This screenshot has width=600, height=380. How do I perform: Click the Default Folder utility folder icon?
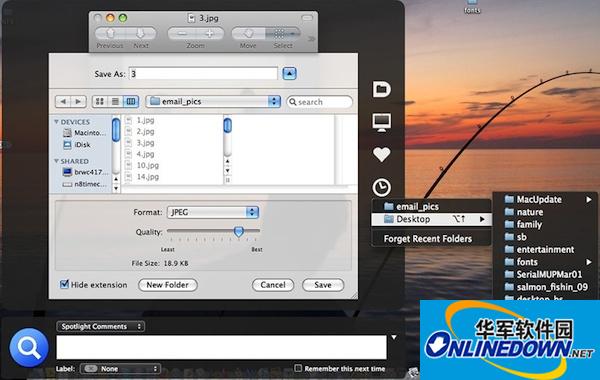[382, 89]
